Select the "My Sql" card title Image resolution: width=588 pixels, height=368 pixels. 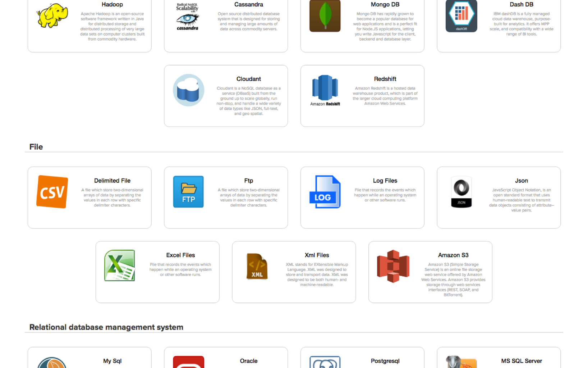[112, 361]
